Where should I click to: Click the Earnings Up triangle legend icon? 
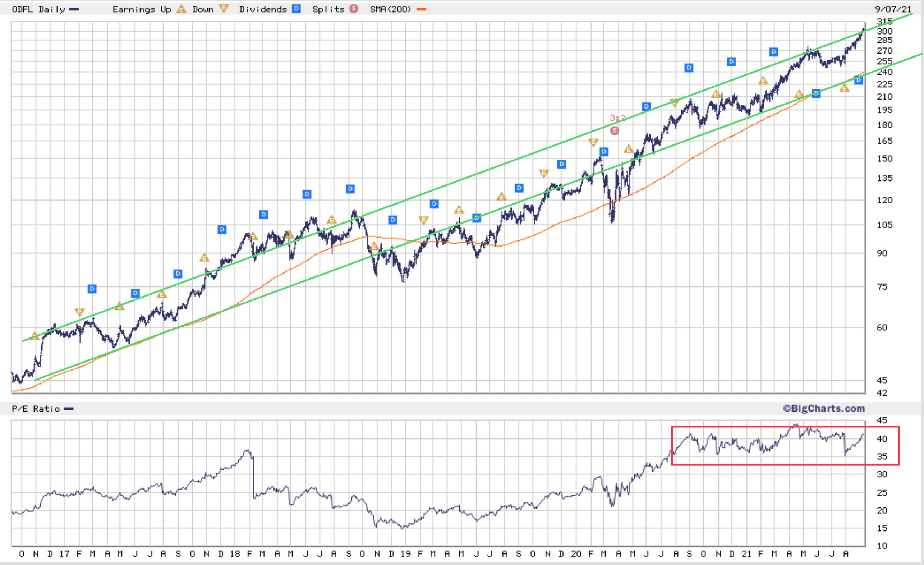(181, 9)
